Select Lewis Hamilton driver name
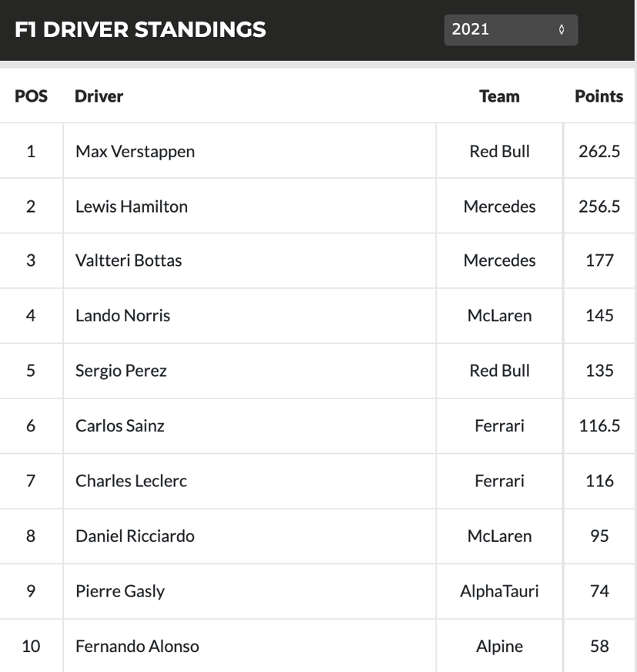This screenshot has height=672, width=637. (132, 207)
